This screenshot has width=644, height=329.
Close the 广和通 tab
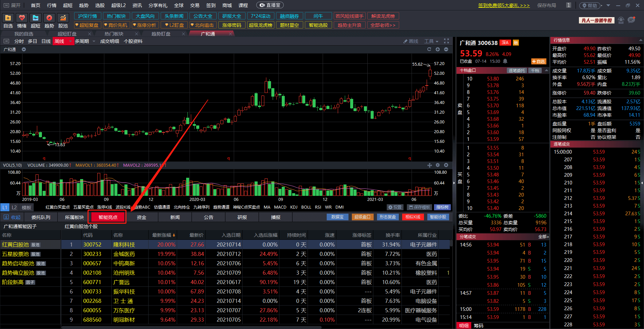230,34
